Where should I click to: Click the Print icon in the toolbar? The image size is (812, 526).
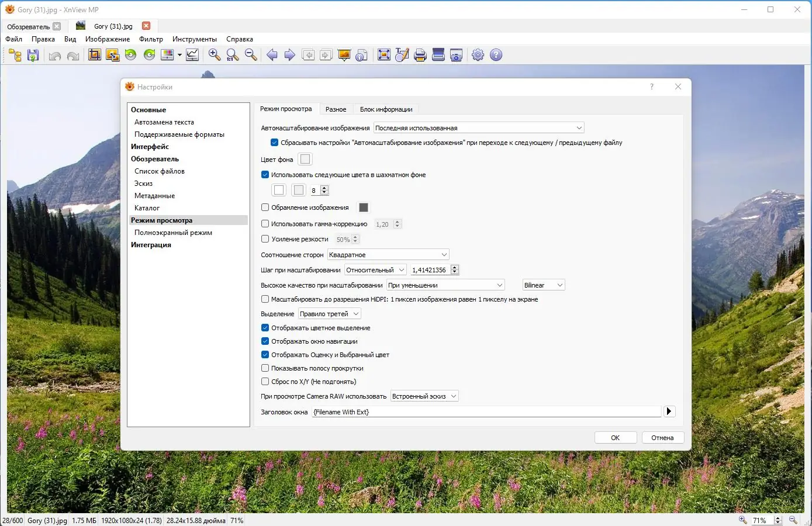pyautogui.click(x=420, y=56)
